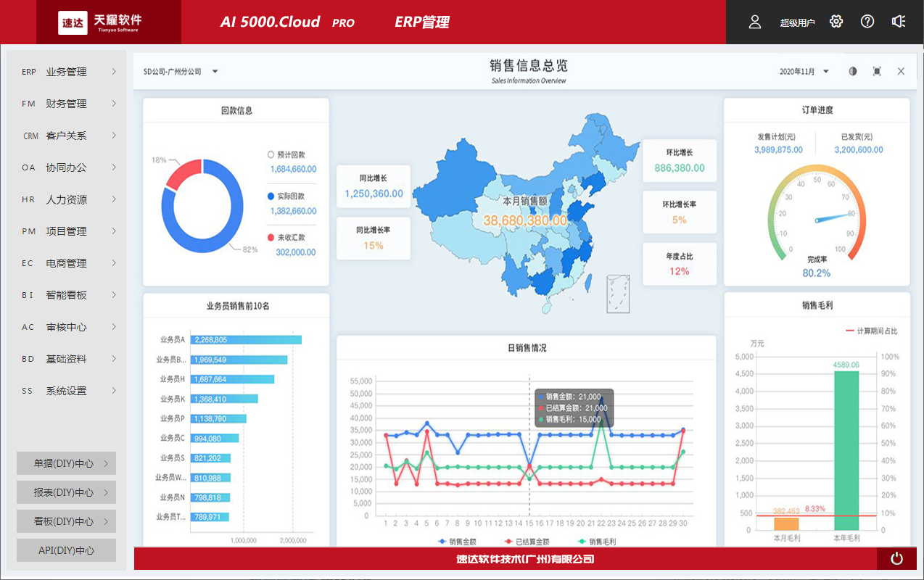Toggle the dashboard contrast theme icon
The image size is (924, 580).
tap(851, 71)
